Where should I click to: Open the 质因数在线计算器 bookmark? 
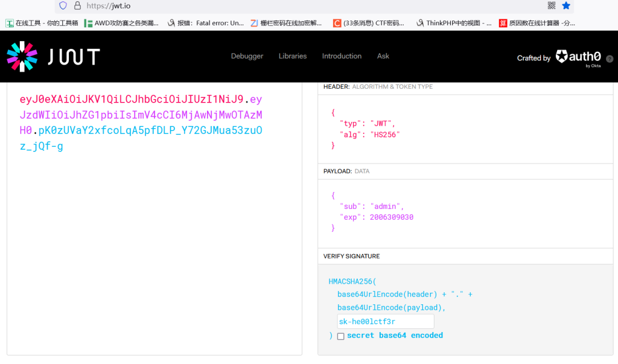(x=537, y=23)
